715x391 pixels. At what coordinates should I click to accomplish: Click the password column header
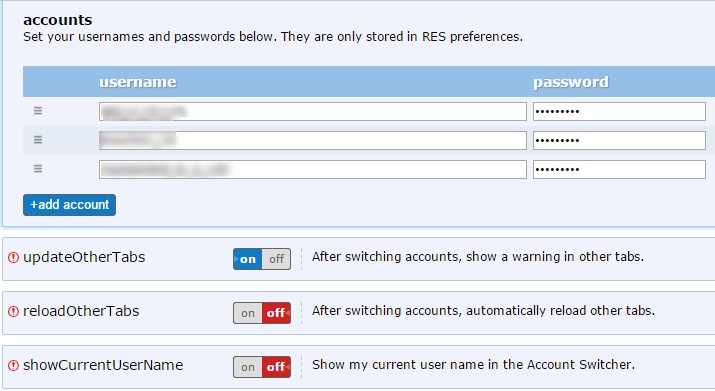tap(571, 82)
